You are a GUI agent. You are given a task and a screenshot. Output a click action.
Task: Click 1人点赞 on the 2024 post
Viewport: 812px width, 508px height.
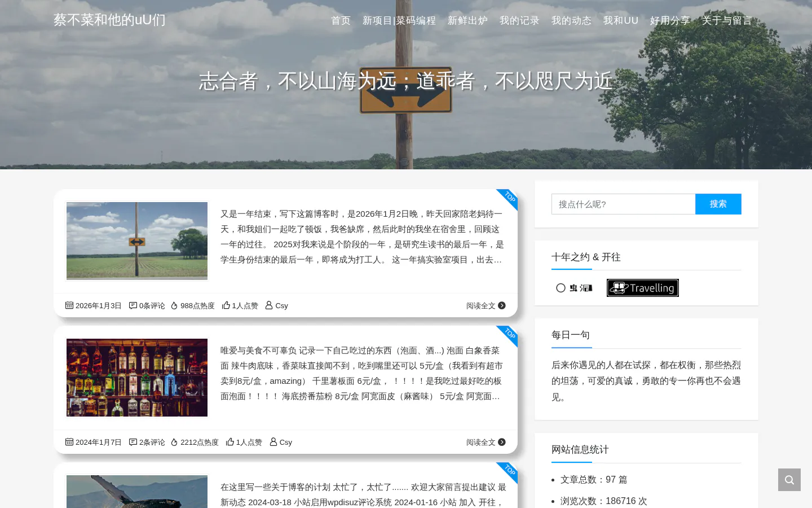pyautogui.click(x=249, y=443)
